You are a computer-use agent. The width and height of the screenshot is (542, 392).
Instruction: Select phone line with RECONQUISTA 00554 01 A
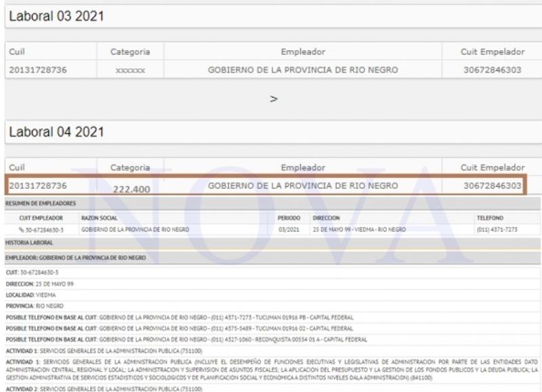click(x=186, y=339)
